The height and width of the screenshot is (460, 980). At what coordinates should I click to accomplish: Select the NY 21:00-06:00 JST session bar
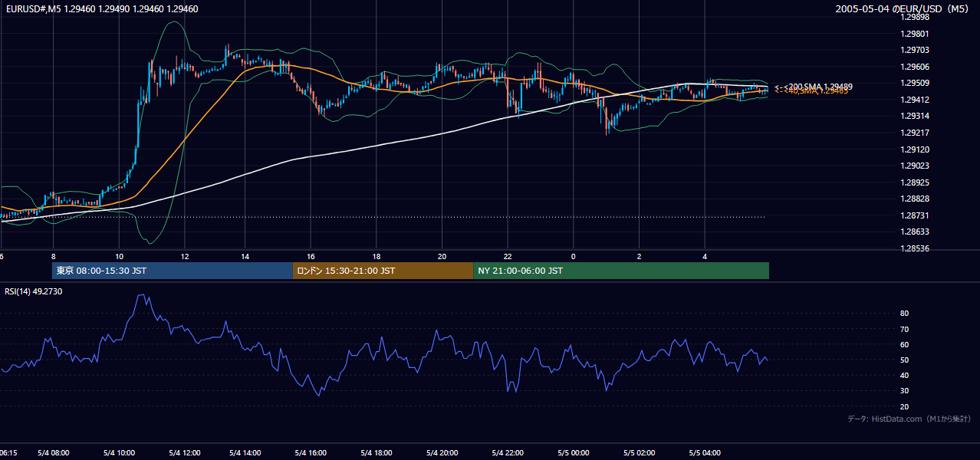pyautogui.click(x=621, y=271)
